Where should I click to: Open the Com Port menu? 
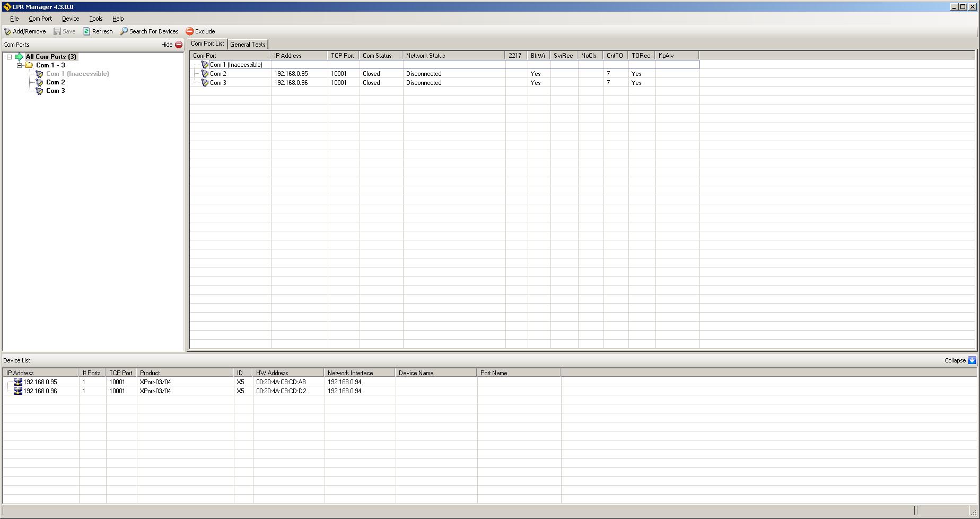tap(40, 19)
